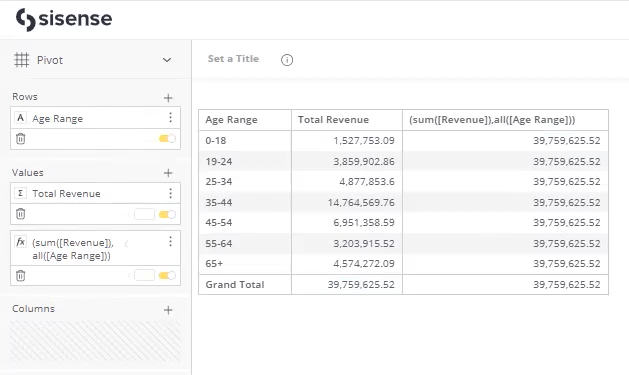Edit the sum Revenue formula in Values
Image resolution: width=629 pixels, height=375 pixels.
(73, 249)
